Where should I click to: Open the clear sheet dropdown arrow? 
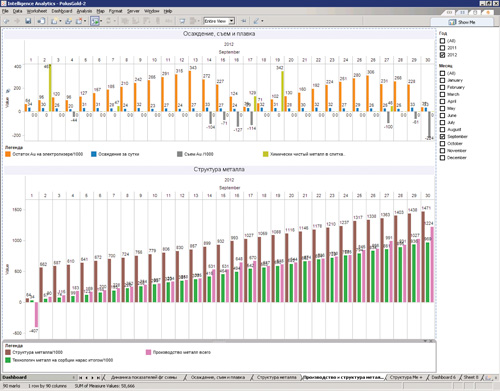point(85,21)
